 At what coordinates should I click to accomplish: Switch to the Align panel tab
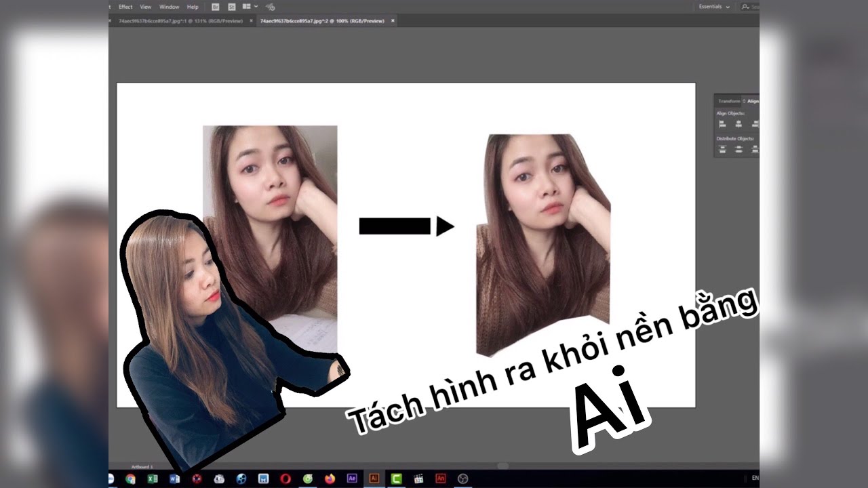[753, 101]
